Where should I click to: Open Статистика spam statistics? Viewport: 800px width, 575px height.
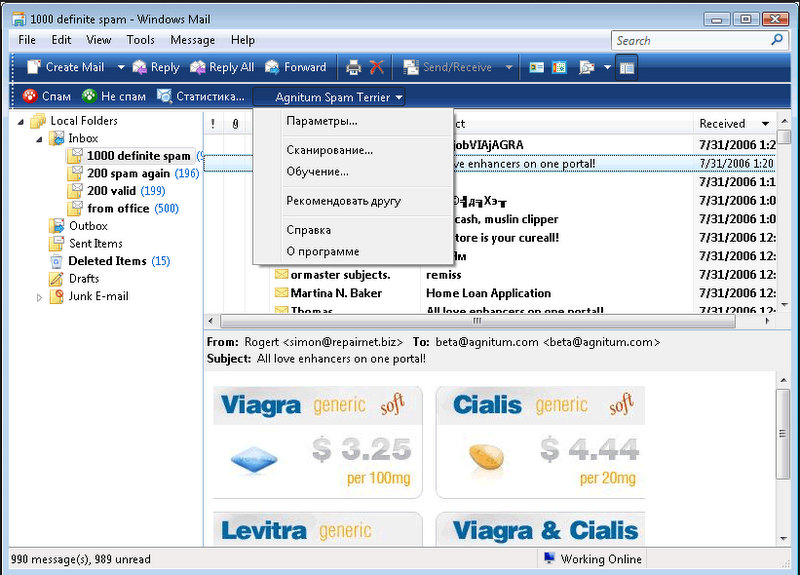coord(201,96)
